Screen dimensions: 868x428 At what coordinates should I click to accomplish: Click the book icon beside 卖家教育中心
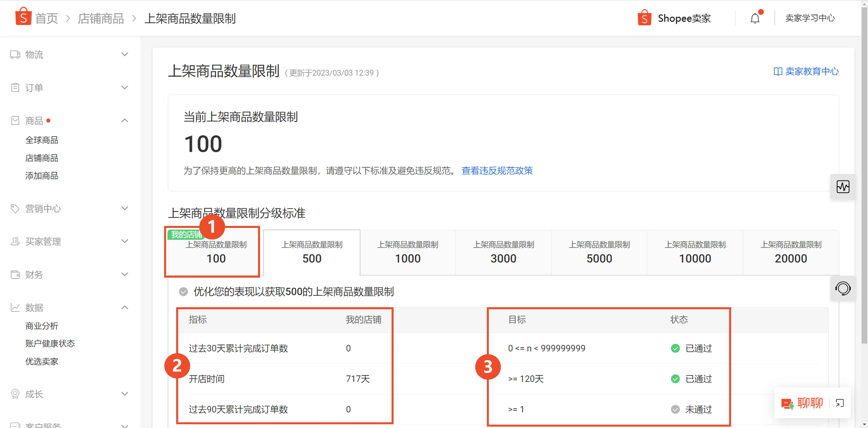(778, 71)
